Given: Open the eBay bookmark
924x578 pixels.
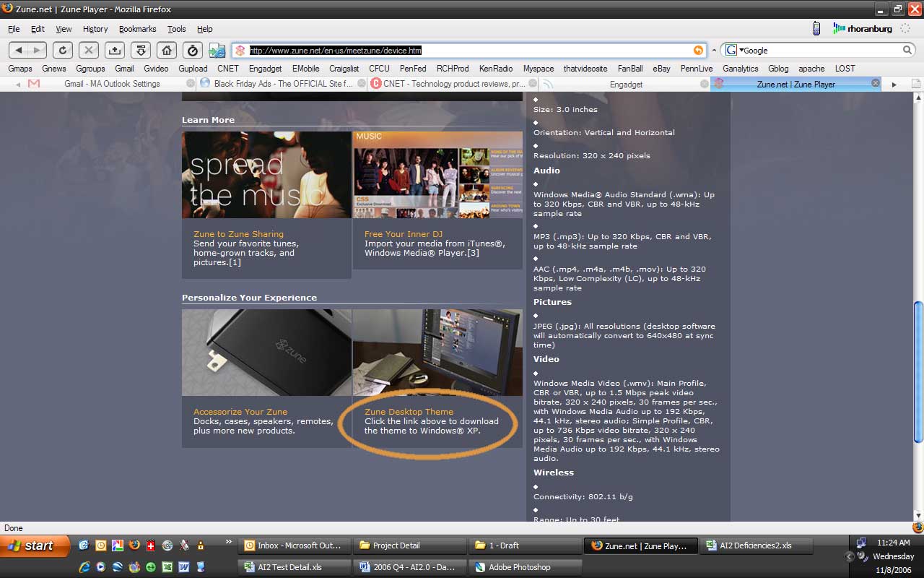Looking at the screenshot, I should [661, 69].
